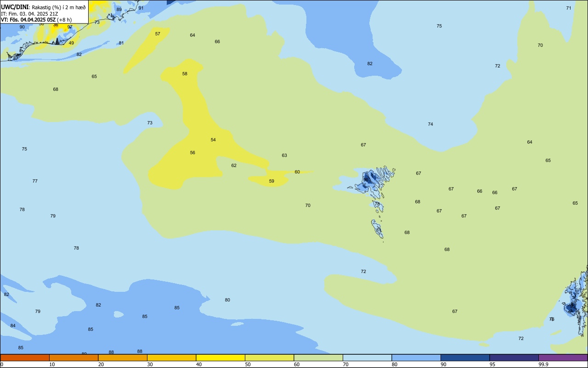Select the 50–60 pale yellow legend swatch
Viewport: 588px width, 368px height.
tap(269, 357)
